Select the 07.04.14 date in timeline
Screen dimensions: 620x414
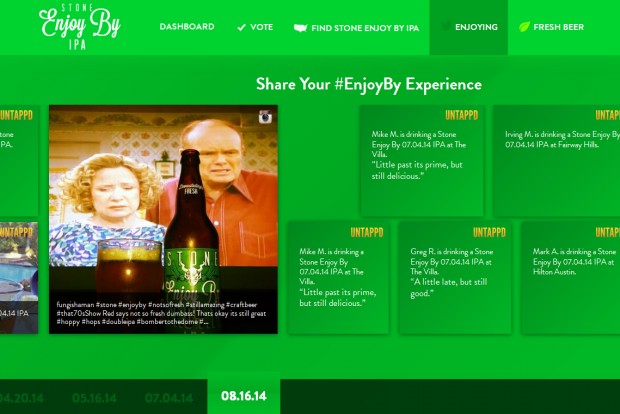[169, 398]
